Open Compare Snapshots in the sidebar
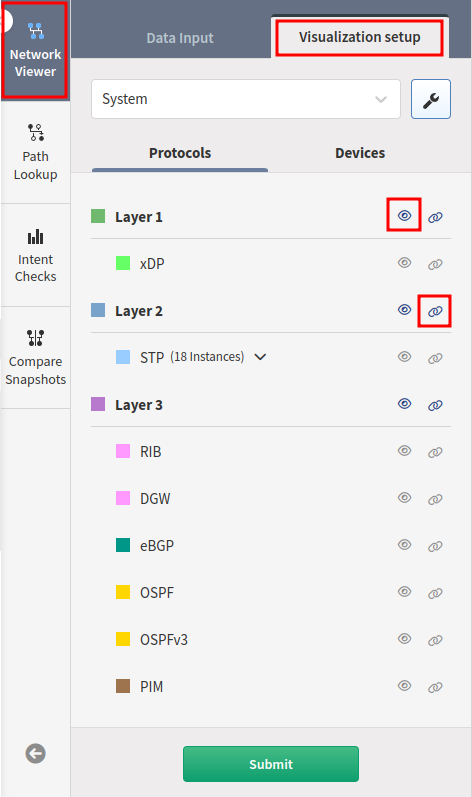Viewport: 472px width, 797px height. pyautogui.click(x=35, y=358)
